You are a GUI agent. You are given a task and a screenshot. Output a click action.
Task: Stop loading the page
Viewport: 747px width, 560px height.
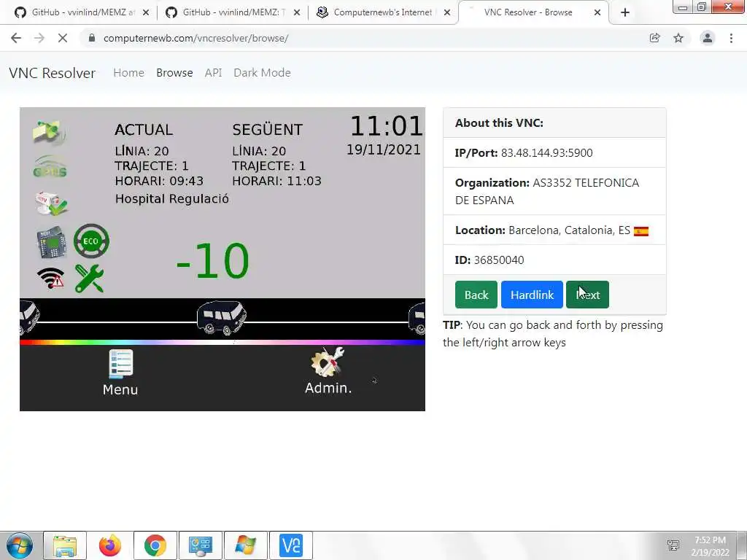[63, 38]
